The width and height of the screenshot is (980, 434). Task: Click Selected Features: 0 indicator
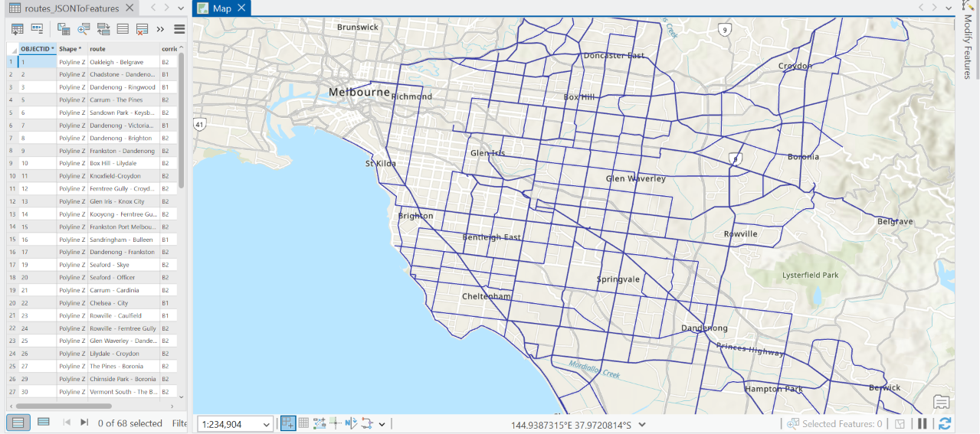click(835, 424)
